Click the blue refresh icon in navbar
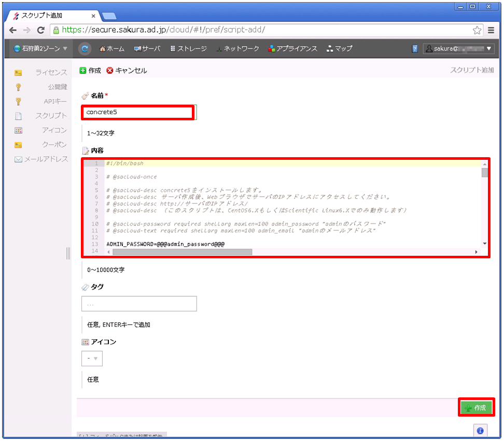 [85, 49]
